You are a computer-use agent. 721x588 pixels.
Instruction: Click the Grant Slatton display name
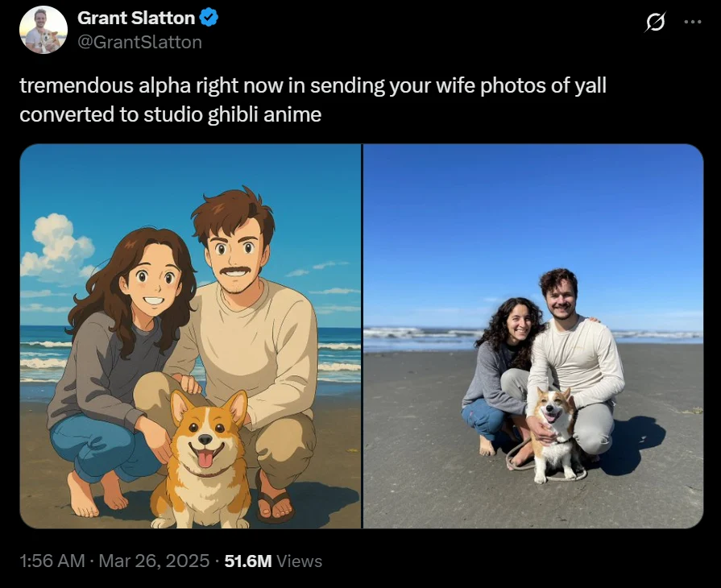(136, 18)
